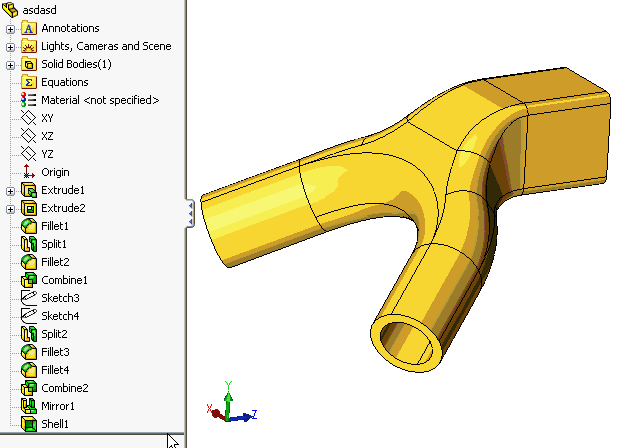This screenshot has height=448, width=628.
Task: Click the Extrude1 feature icon
Action: point(29,190)
